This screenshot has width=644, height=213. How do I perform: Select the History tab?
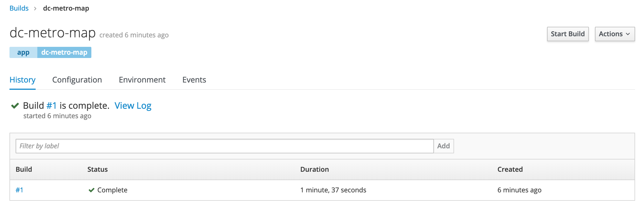23,80
